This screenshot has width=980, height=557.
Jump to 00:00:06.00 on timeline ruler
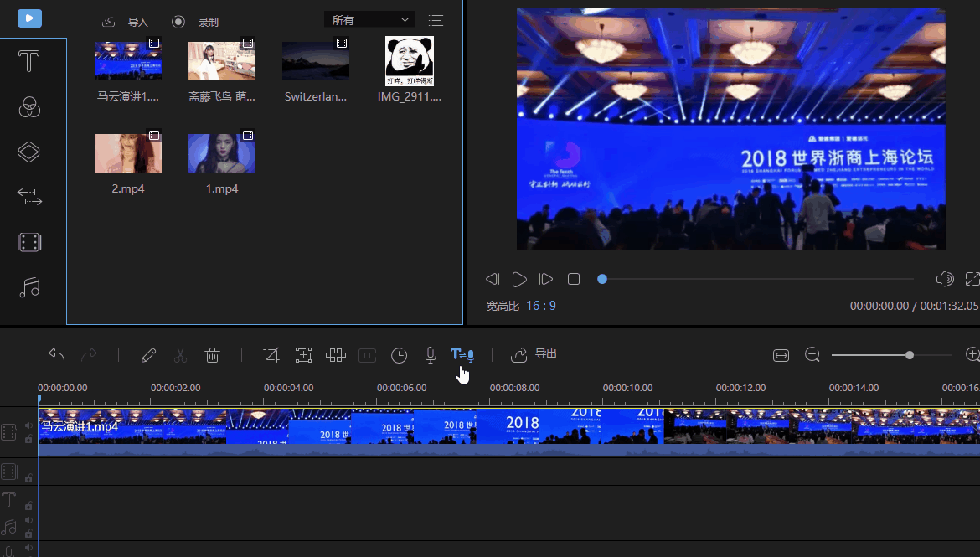402,388
